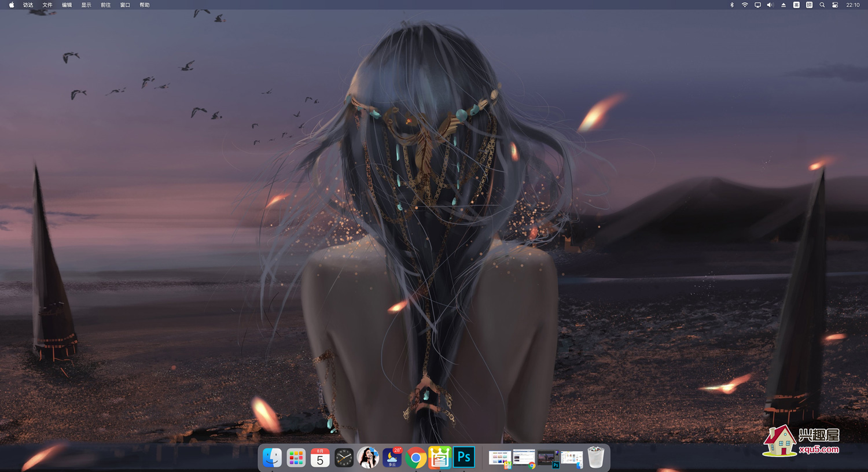This screenshot has height=472, width=868.
Task: Open the weather app showing 多云
Action: point(392,458)
